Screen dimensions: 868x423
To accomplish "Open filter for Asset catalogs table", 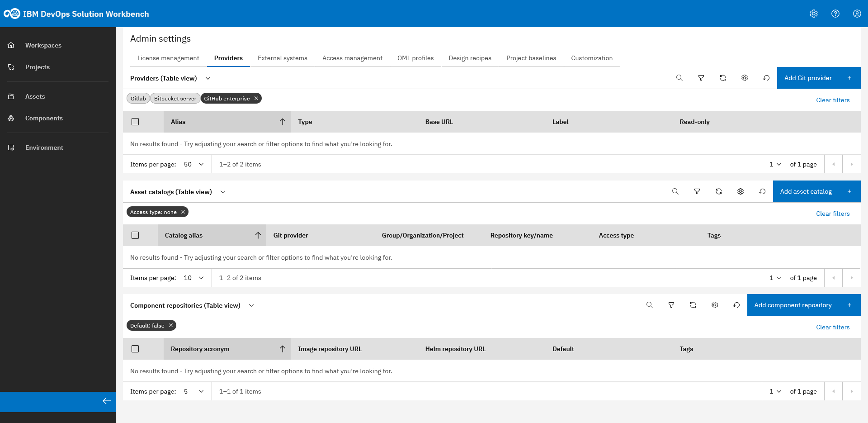I will point(697,191).
